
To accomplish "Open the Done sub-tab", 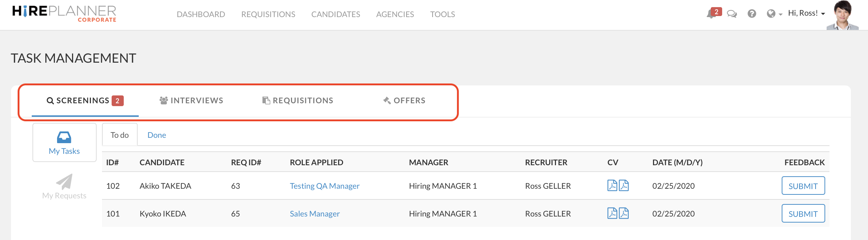I will pos(157,135).
